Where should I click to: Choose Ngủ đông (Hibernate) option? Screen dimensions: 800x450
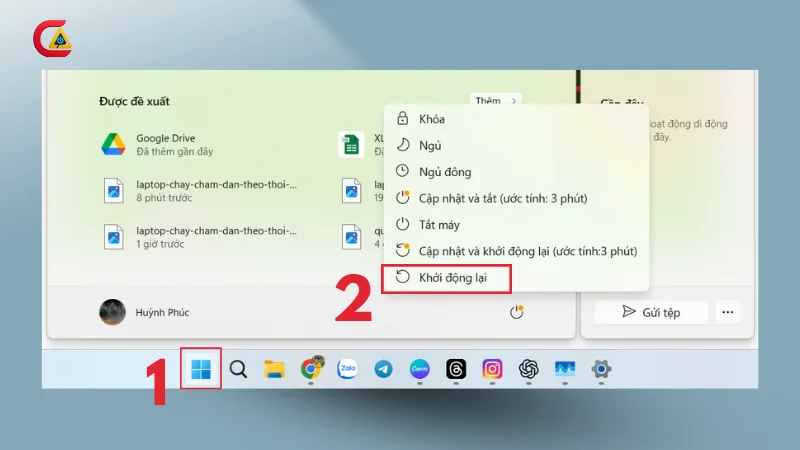516,172
